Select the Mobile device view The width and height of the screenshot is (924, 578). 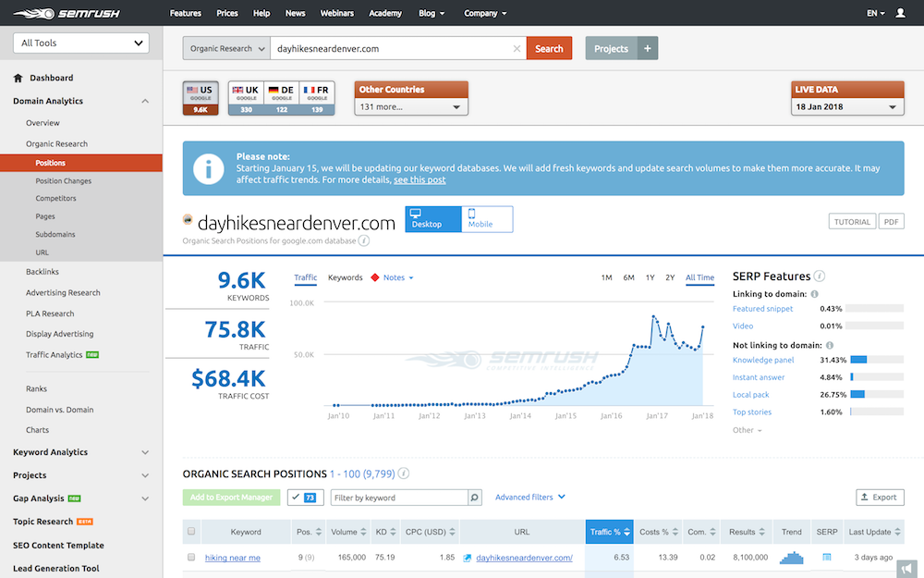click(487, 219)
